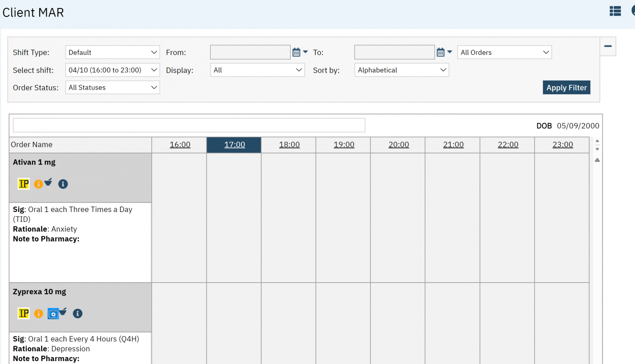The image size is (635, 364).
Task: Click the mortar pharmacy icon for Ativan
Action: pyautogui.click(x=48, y=182)
